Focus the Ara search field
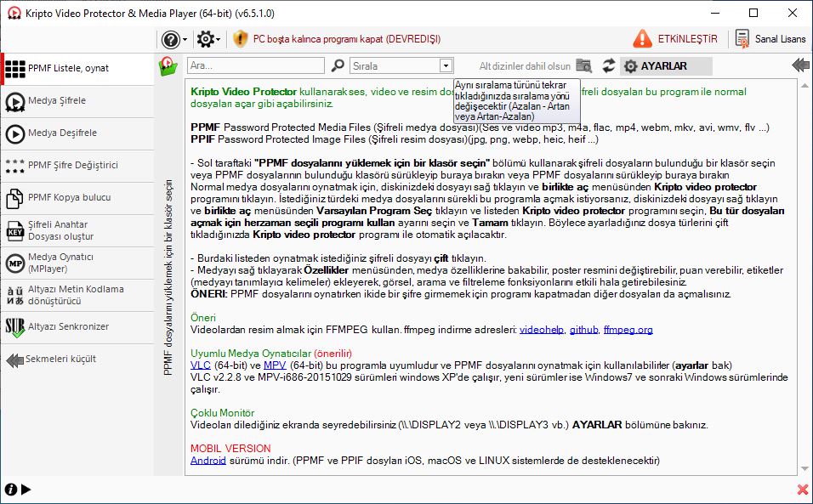 pyautogui.click(x=256, y=65)
